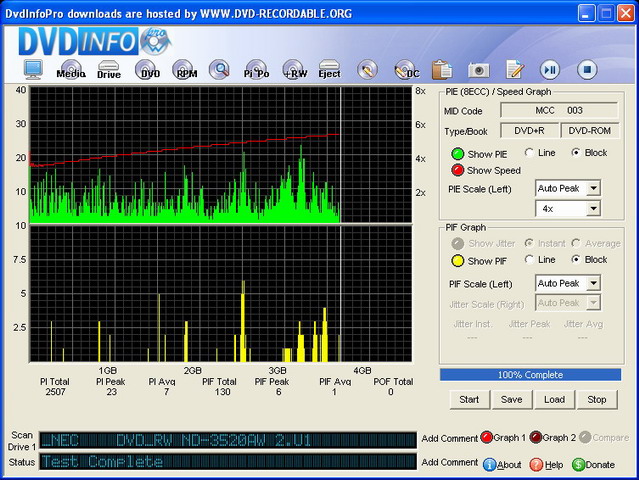The width and height of the screenshot is (639, 480).
Task: Open the Jitter Scale Auto Peak dropdown
Action: pyautogui.click(x=567, y=303)
